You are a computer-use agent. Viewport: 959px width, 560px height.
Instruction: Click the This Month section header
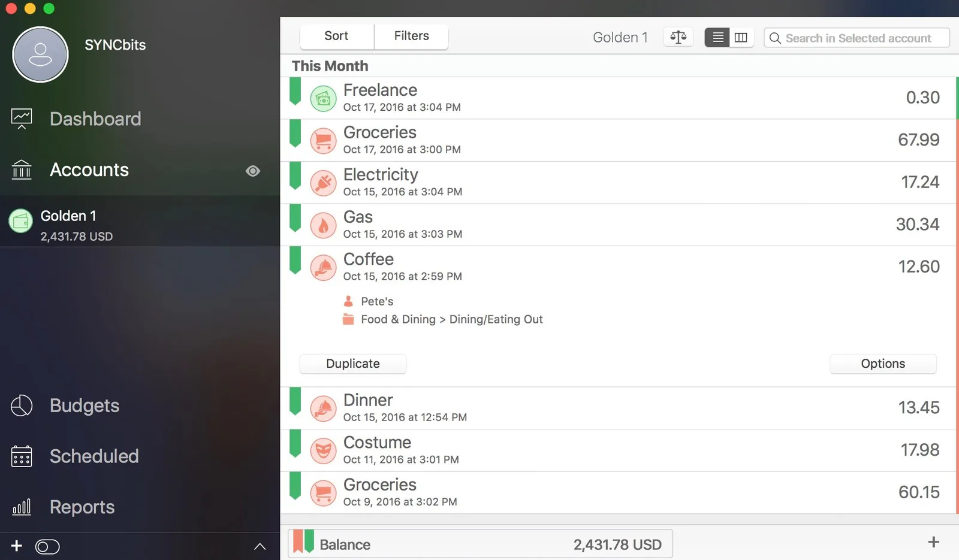[x=330, y=66]
